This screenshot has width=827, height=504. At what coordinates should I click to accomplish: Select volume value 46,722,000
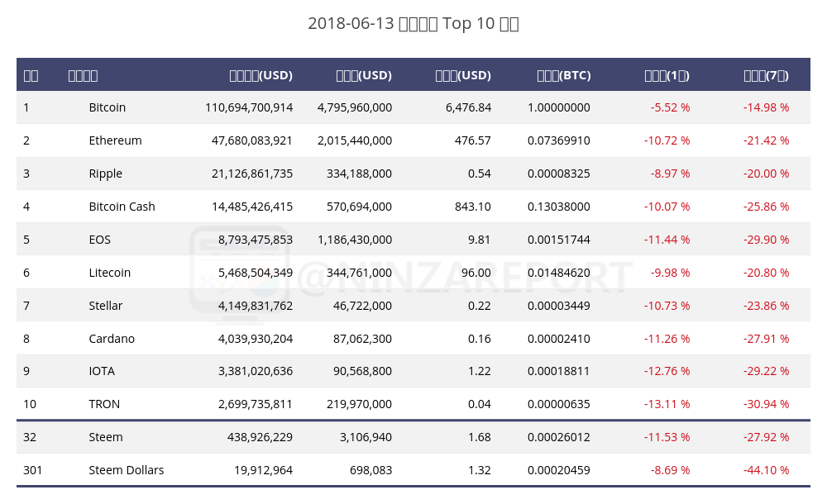[x=362, y=306]
